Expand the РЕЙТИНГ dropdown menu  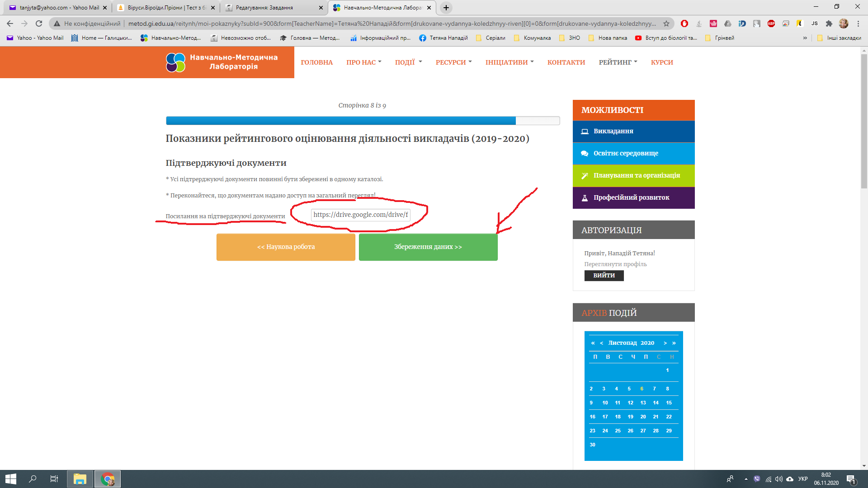pyautogui.click(x=618, y=62)
